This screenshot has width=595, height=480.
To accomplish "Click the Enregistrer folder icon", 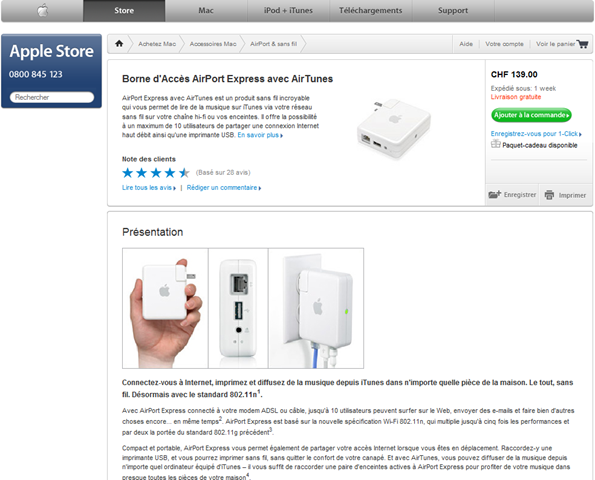I will pyautogui.click(x=494, y=194).
